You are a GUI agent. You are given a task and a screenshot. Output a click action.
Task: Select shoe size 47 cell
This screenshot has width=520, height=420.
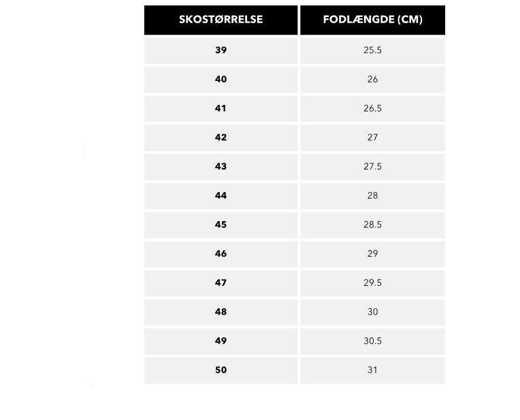221,283
